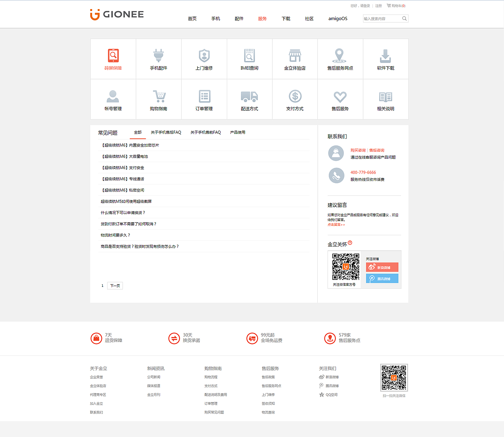
Task: Open the 社区 navigation item
Action: tap(309, 19)
